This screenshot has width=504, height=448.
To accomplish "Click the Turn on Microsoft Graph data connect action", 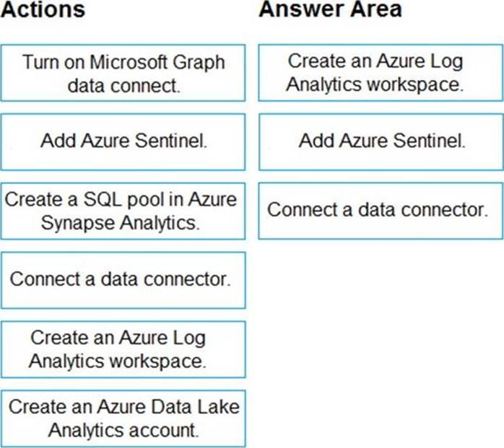I will click(x=123, y=73).
